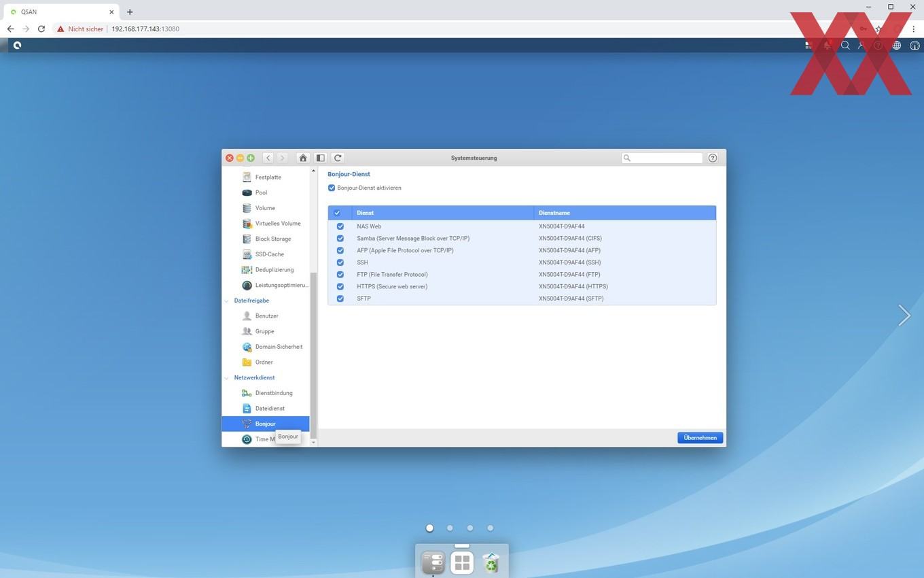Image resolution: width=924 pixels, height=578 pixels.
Task: Open Systemsteuerung from the dock
Action: coord(433,563)
